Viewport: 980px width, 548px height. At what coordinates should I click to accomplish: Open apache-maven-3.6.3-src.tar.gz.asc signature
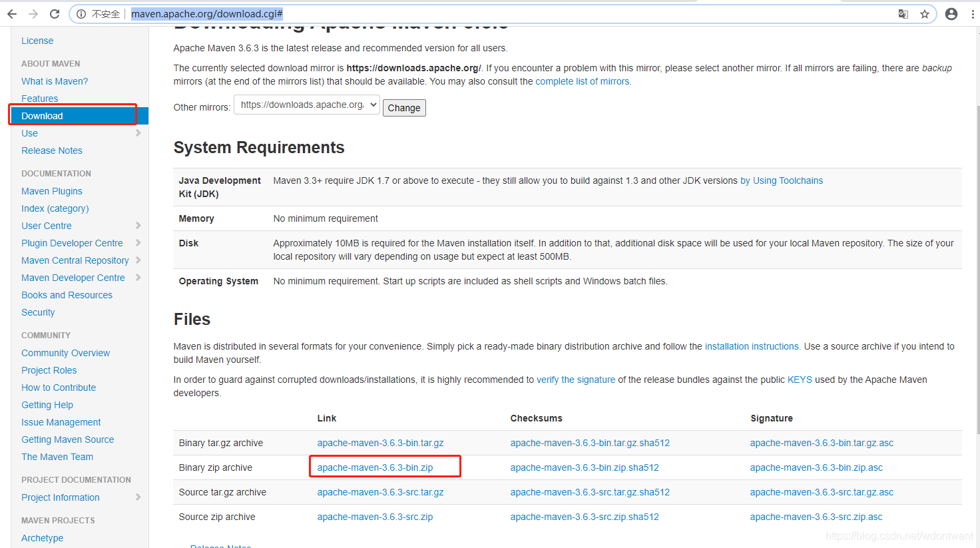822,492
